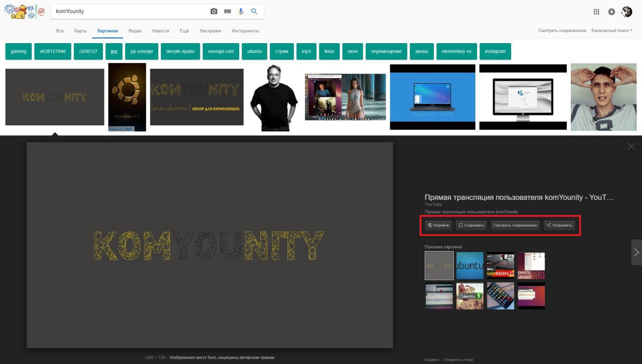
Task: Filter by pp userapi chip
Action: point(141,51)
